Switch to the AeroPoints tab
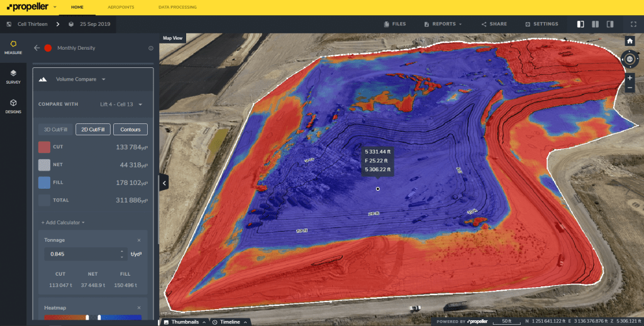 [120, 8]
